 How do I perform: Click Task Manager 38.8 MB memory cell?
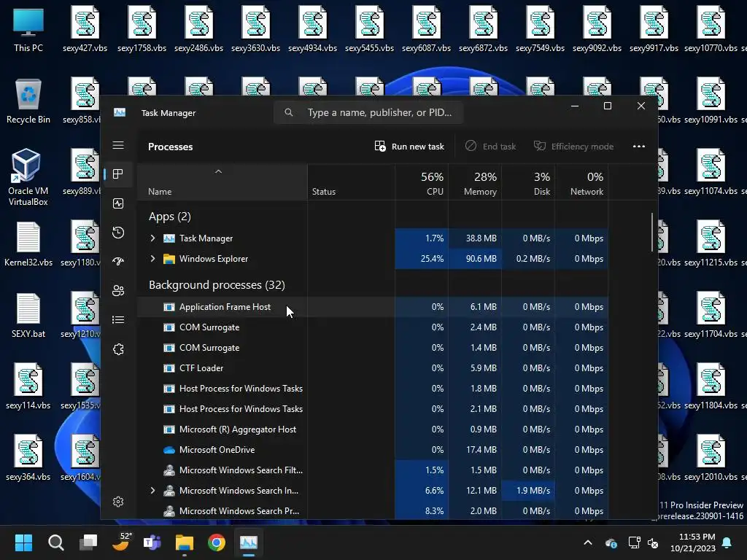coord(475,238)
